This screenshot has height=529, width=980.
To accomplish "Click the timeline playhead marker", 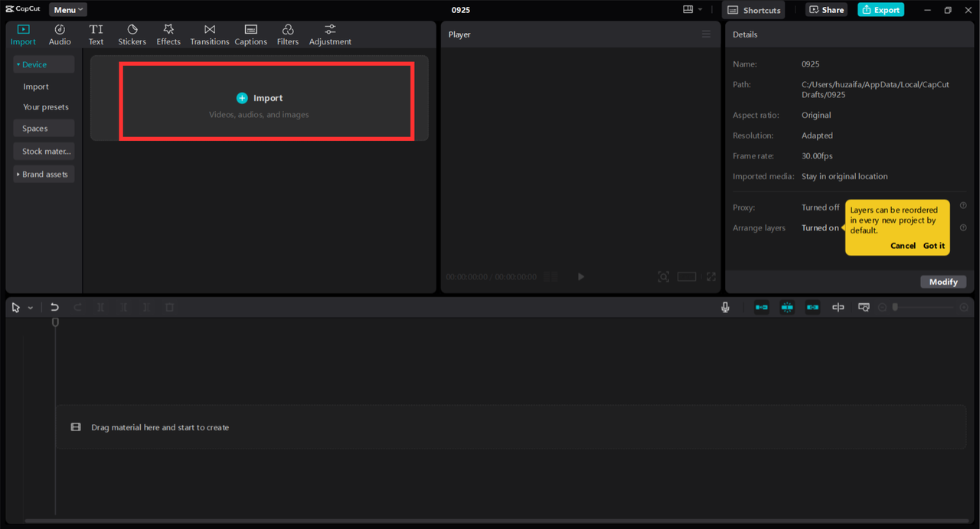I will point(55,322).
